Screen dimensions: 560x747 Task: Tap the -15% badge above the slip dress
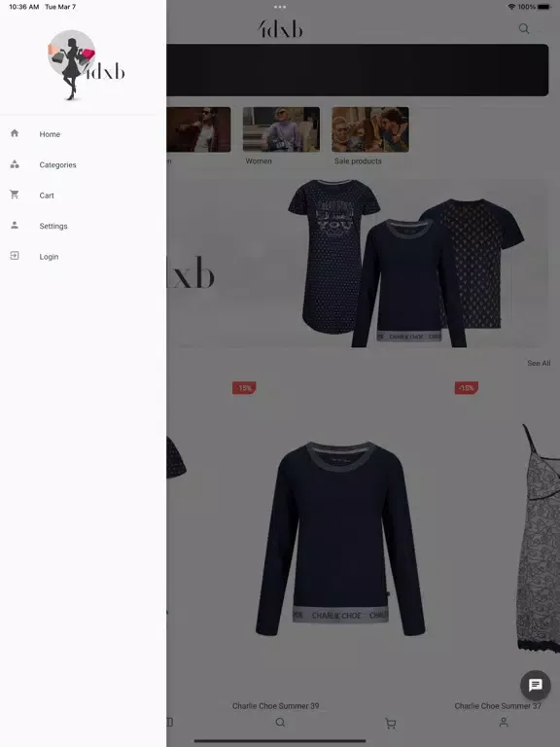click(467, 388)
